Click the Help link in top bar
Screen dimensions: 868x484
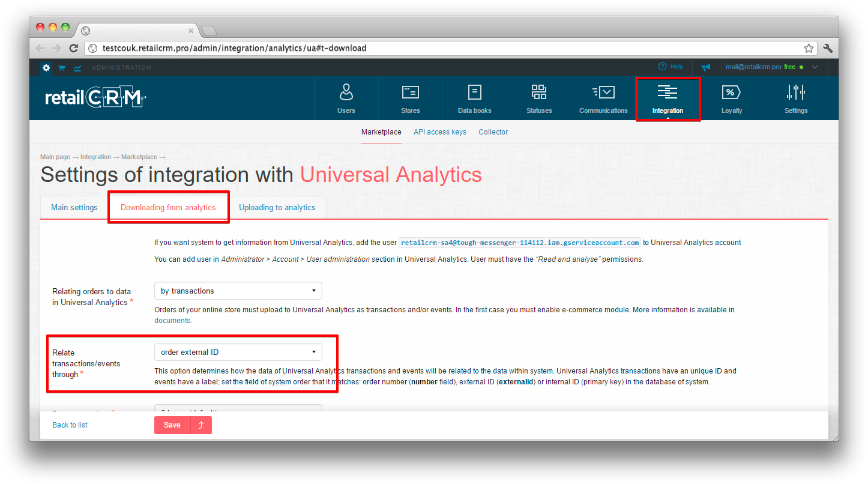pos(677,67)
